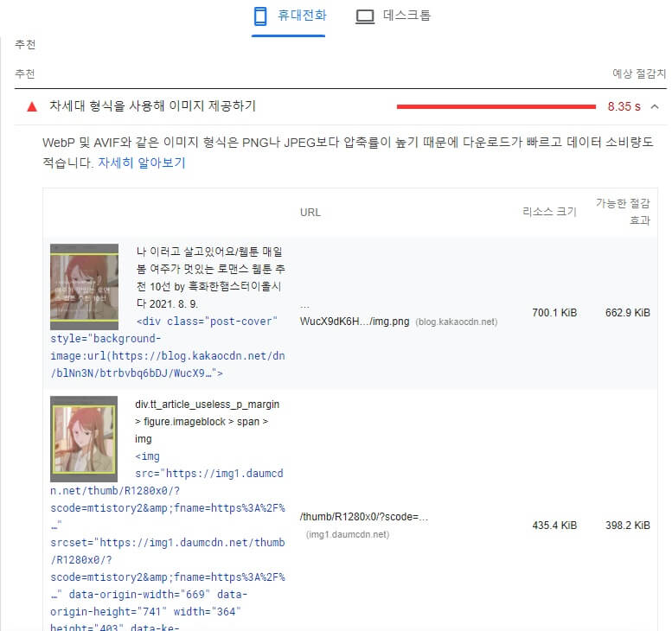Click the 8.35 s estimated savings value
This screenshot has height=631, width=672.
(x=624, y=106)
